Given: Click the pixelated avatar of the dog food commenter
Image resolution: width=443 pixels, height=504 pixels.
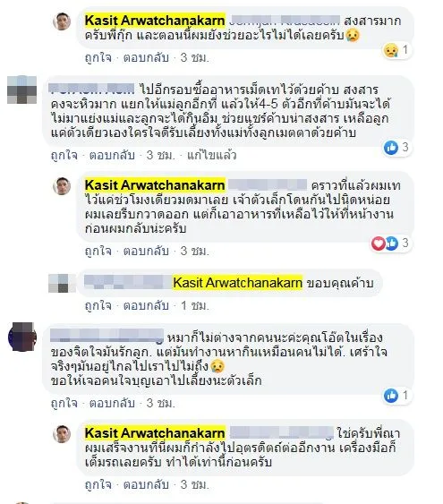Looking at the screenshot, I should tap(21, 90).
